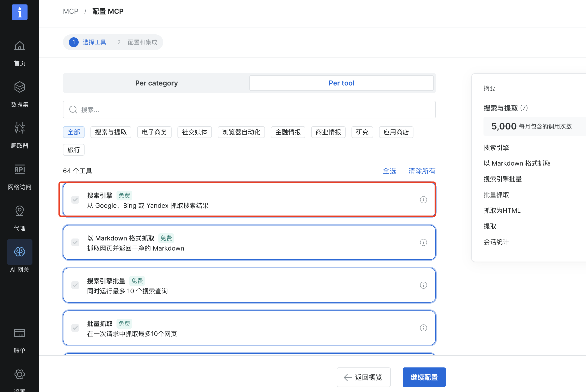Click the blue logo icon at top left

coord(19,12)
